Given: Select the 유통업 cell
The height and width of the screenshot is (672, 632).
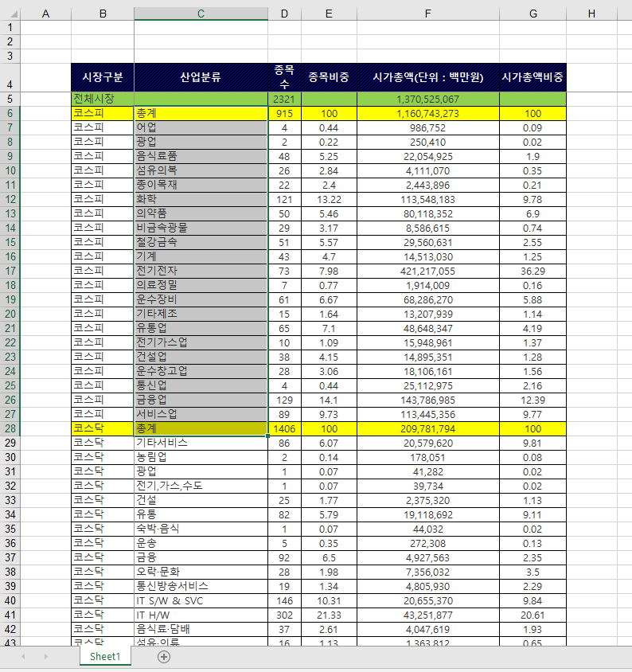Looking at the screenshot, I should [x=201, y=328].
